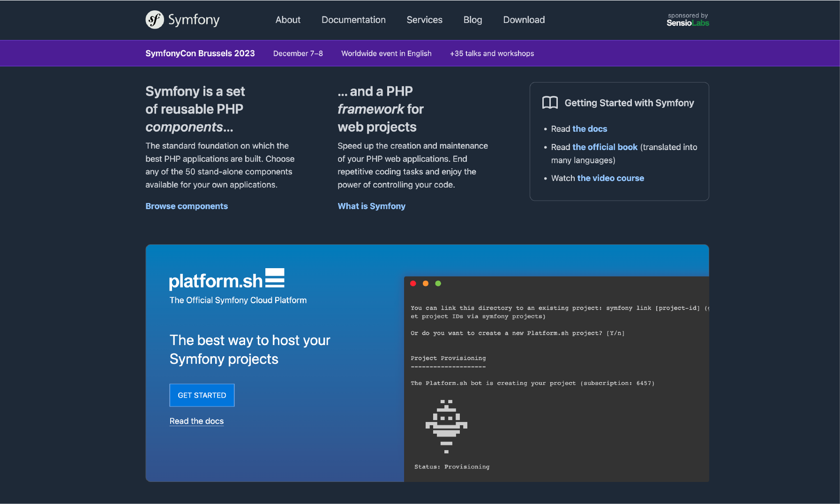
Task: Go to the Blog page
Action: point(472,20)
